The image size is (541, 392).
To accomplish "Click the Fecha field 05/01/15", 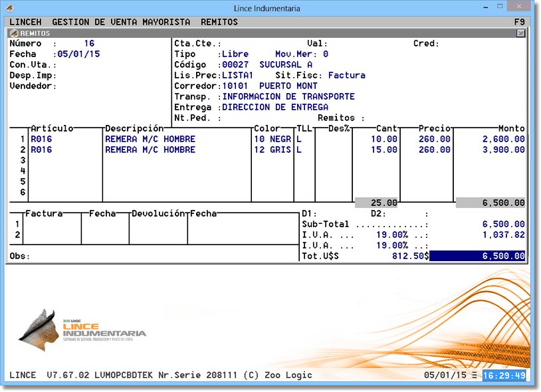I will [78, 54].
